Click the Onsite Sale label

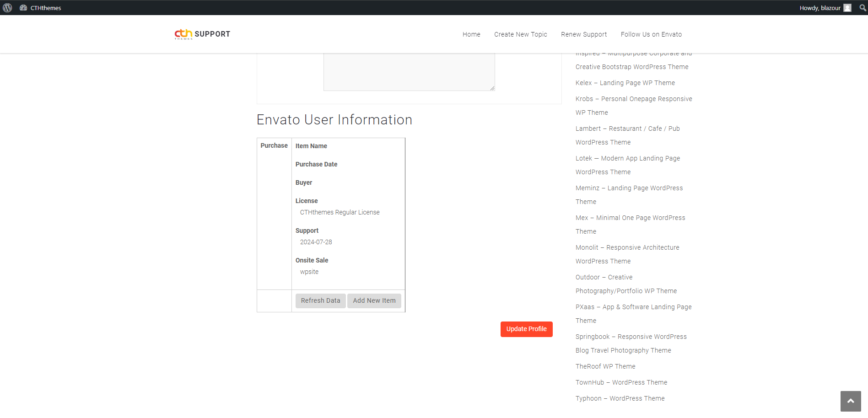pos(312,260)
